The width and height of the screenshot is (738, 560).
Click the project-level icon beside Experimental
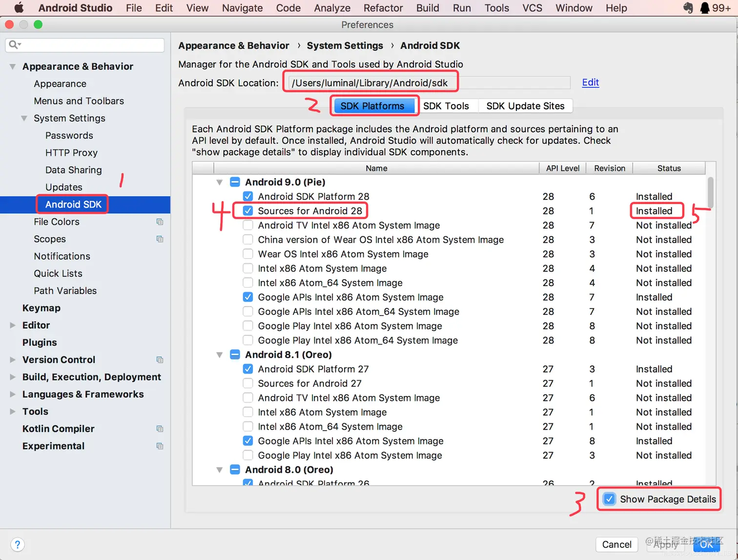[x=160, y=446]
